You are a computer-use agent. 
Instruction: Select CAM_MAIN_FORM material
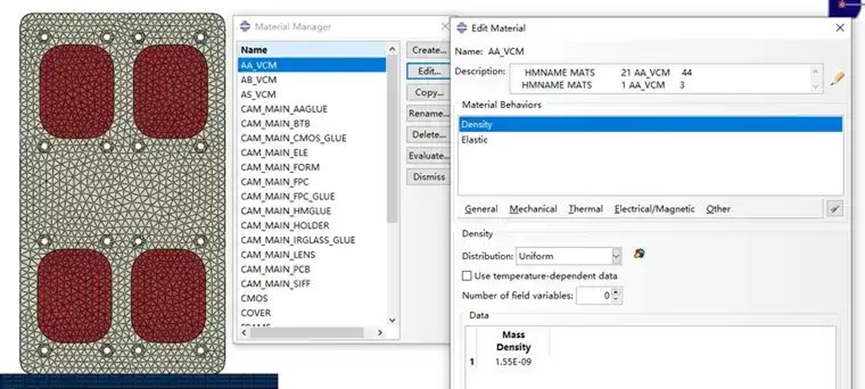(x=312, y=167)
